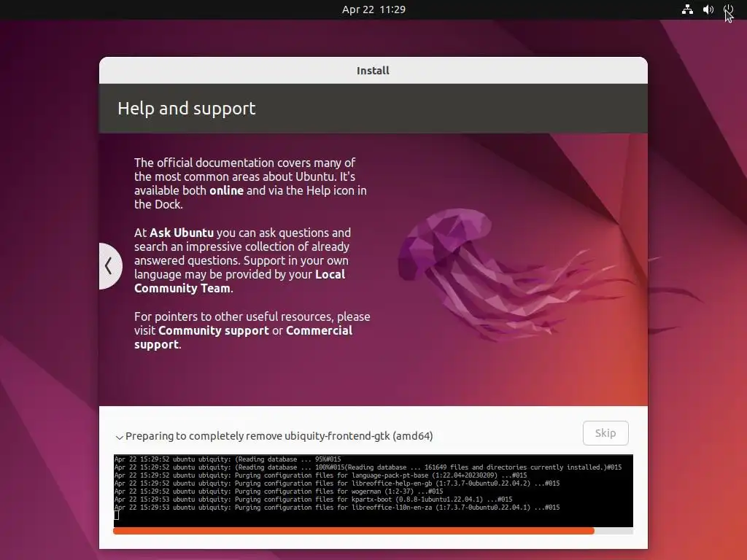
Task: Click the Apr 22 11:29 clock
Action: coord(373,9)
